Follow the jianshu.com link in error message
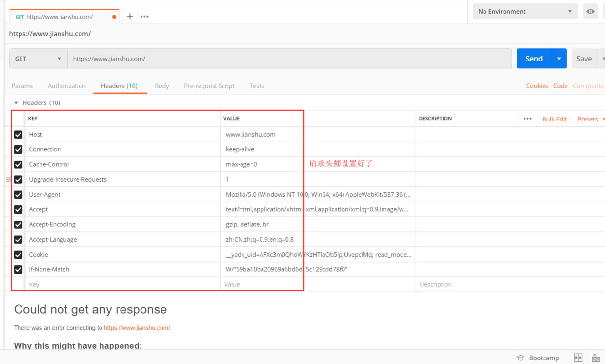Viewport: 605px width, 364px height. (x=137, y=328)
